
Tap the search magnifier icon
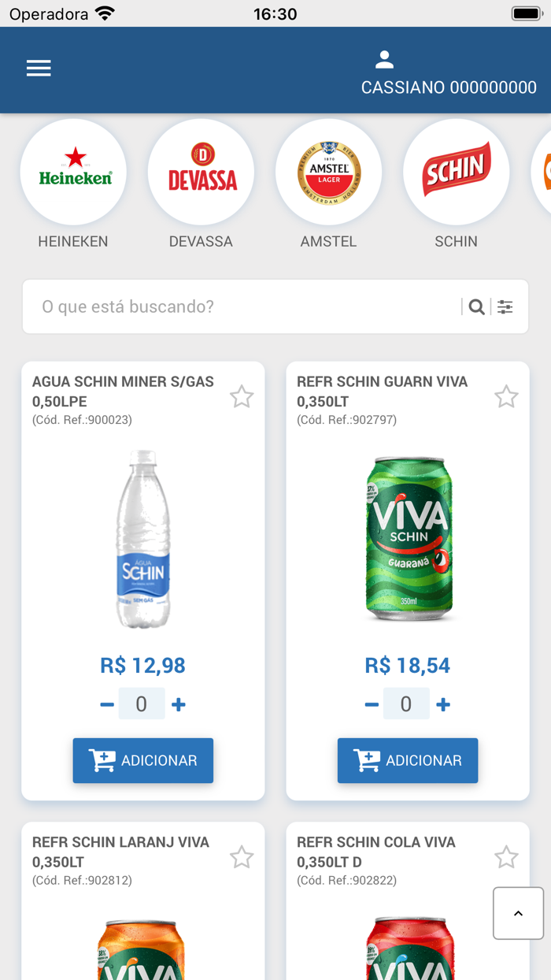point(476,306)
